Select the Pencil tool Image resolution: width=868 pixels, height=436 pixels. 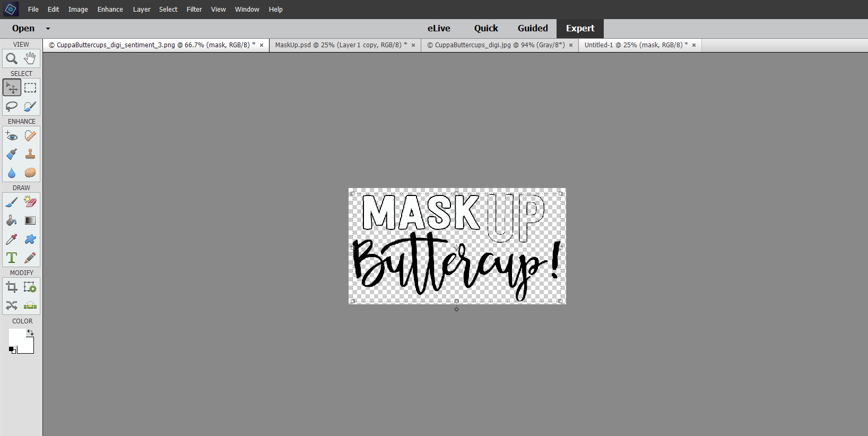(30, 258)
